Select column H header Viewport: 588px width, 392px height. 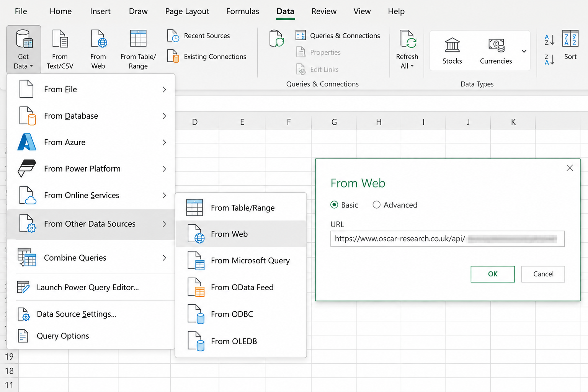point(379,122)
